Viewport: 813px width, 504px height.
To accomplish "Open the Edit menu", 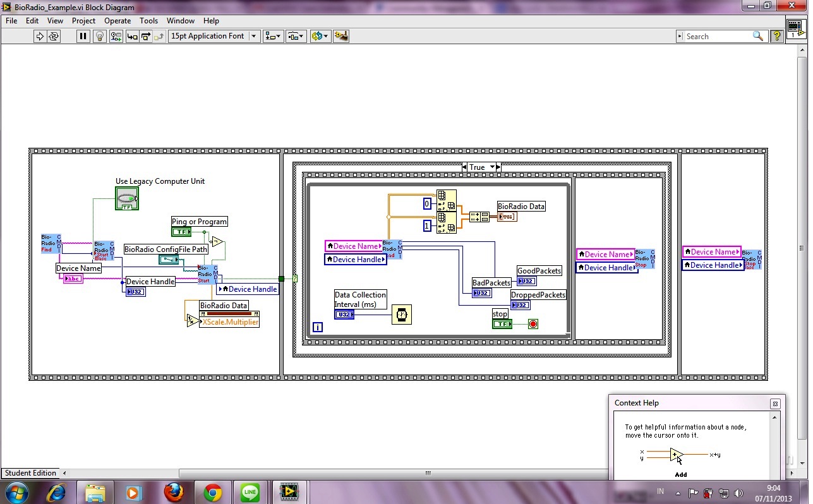I will (x=32, y=21).
